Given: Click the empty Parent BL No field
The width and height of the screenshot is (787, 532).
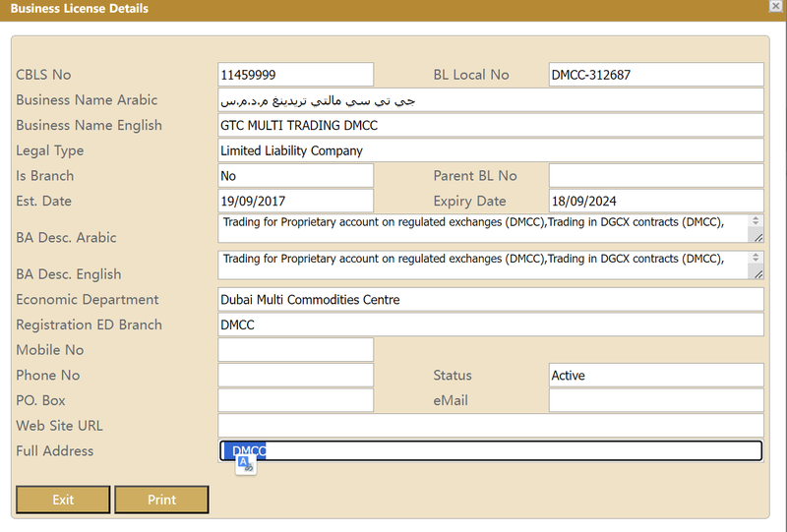Looking at the screenshot, I should [656, 176].
